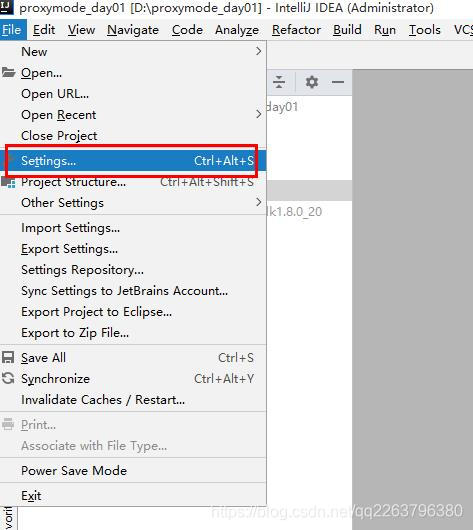
Task: Open the Edit menu
Action: tap(44, 30)
